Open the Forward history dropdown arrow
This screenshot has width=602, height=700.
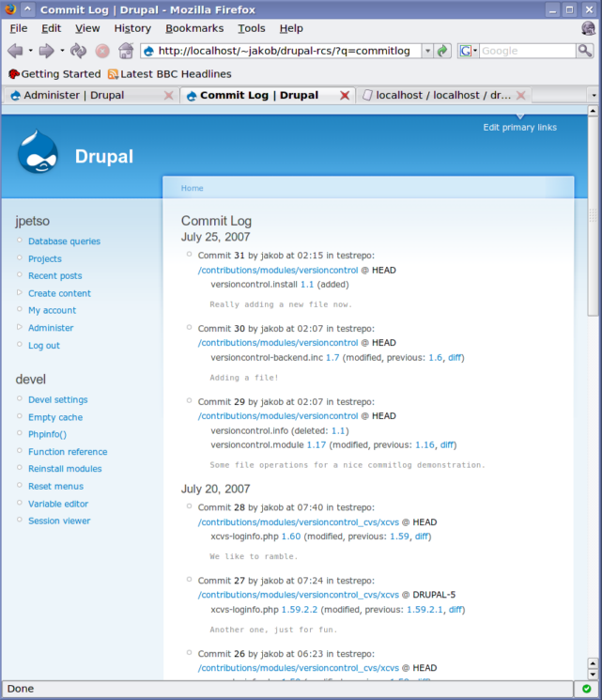(x=62, y=51)
